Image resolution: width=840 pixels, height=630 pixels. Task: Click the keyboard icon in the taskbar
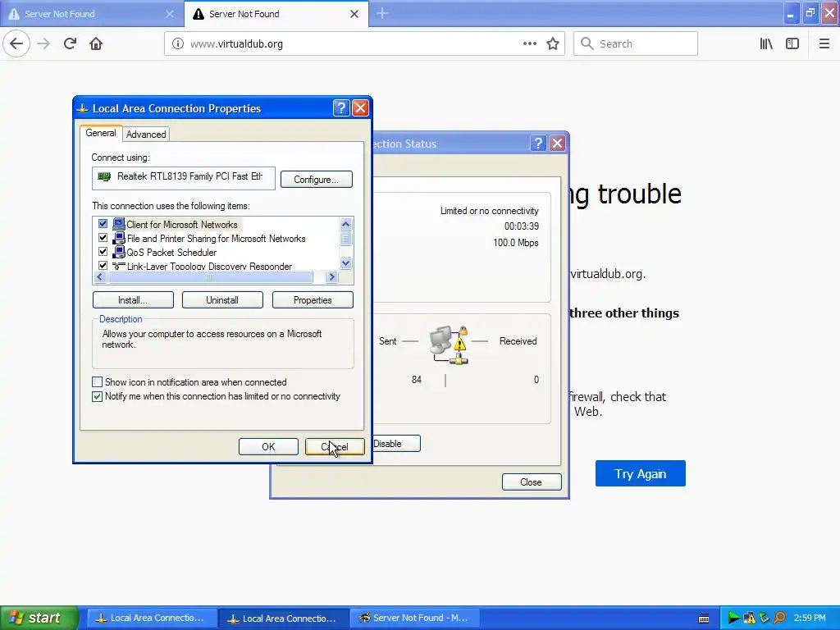point(704,619)
